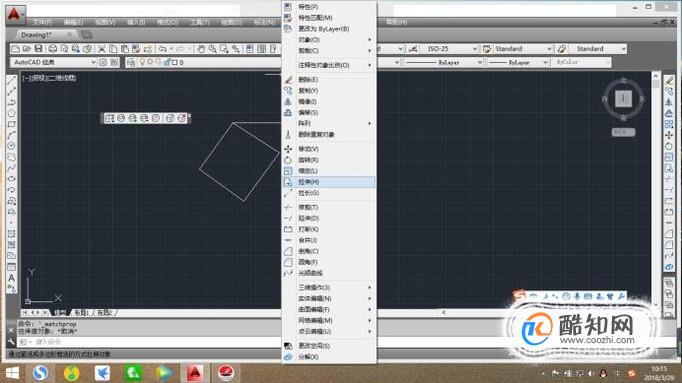
Task: Click the Lengthen (拉长) menu icon
Action: tap(288, 193)
